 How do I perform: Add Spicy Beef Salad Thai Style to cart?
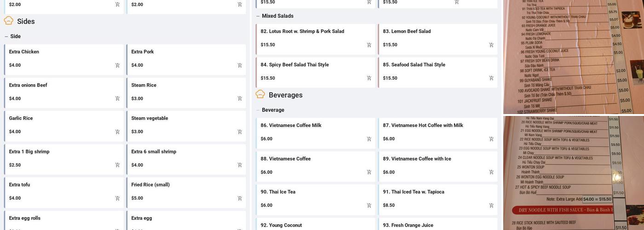click(x=369, y=78)
